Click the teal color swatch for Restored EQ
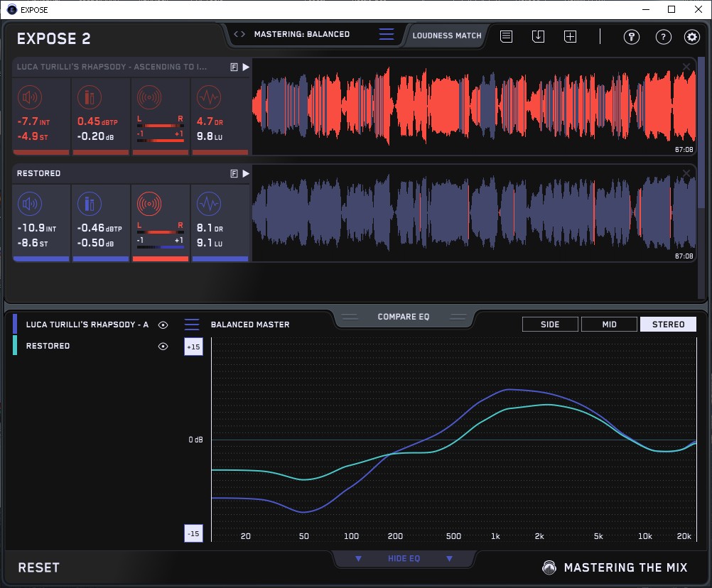 (x=15, y=345)
